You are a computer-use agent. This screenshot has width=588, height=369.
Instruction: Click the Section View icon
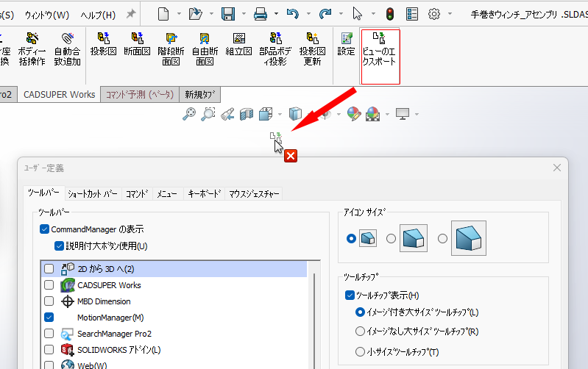pyautogui.click(x=247, y=114)
